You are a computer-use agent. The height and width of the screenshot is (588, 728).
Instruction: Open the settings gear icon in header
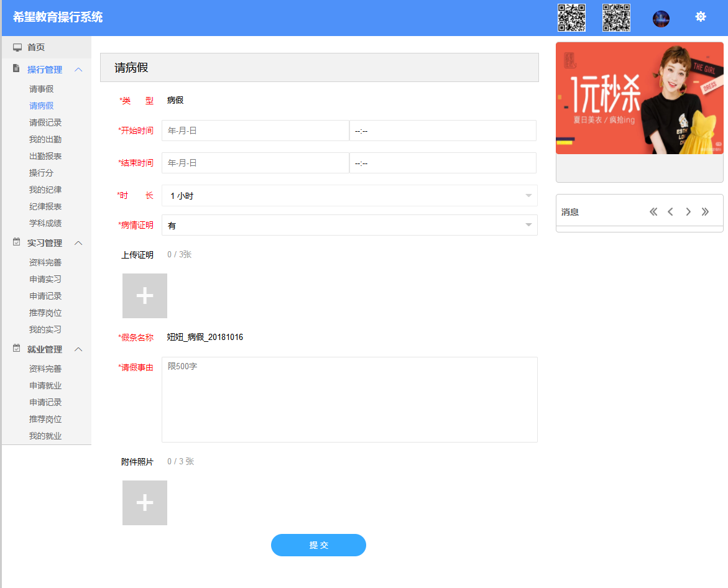(x=701, y=17)
